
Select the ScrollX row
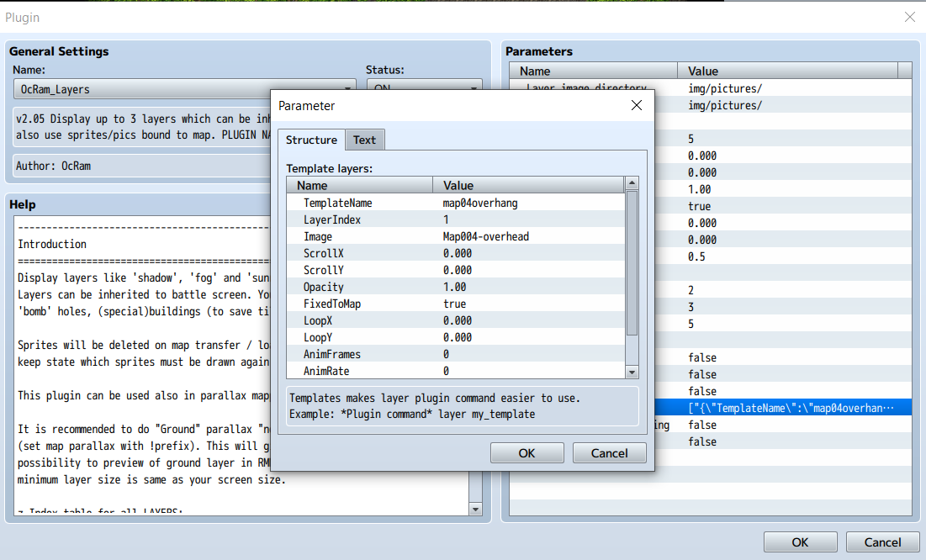tap(455, 253)
